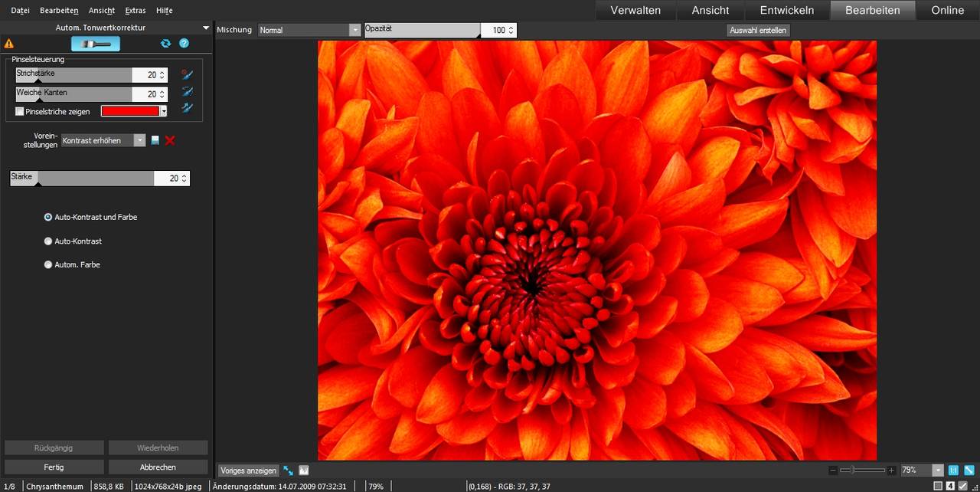Click the fit-to-window icon at bottom right
Screen dimensions: 980x492
(969, 470)
